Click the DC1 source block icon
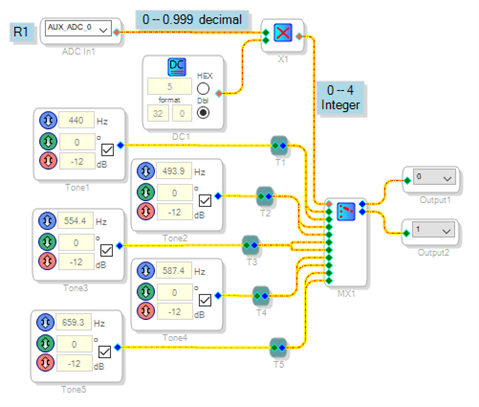Image resolution: width=479 pixels, height=407 pixels. (x=177, y=67)
